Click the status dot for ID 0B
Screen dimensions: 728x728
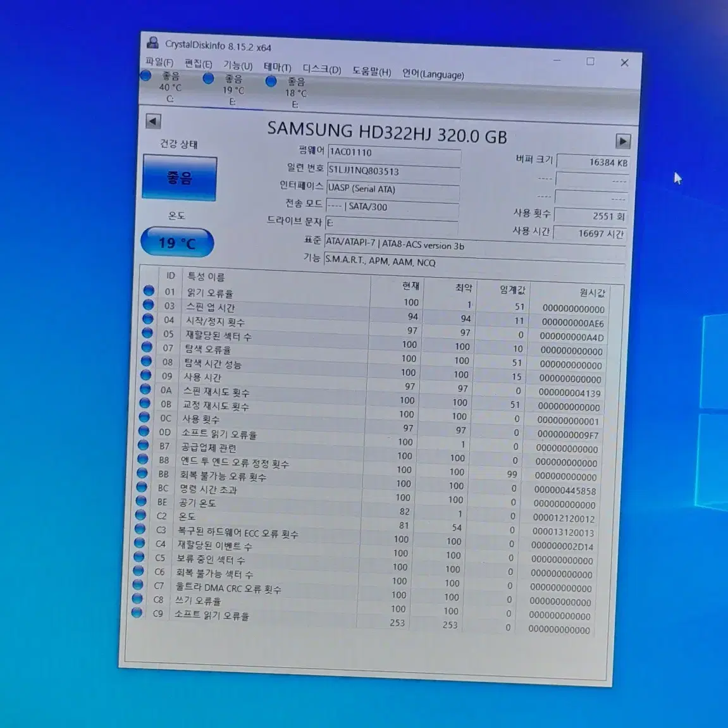[x=144, y=402]
